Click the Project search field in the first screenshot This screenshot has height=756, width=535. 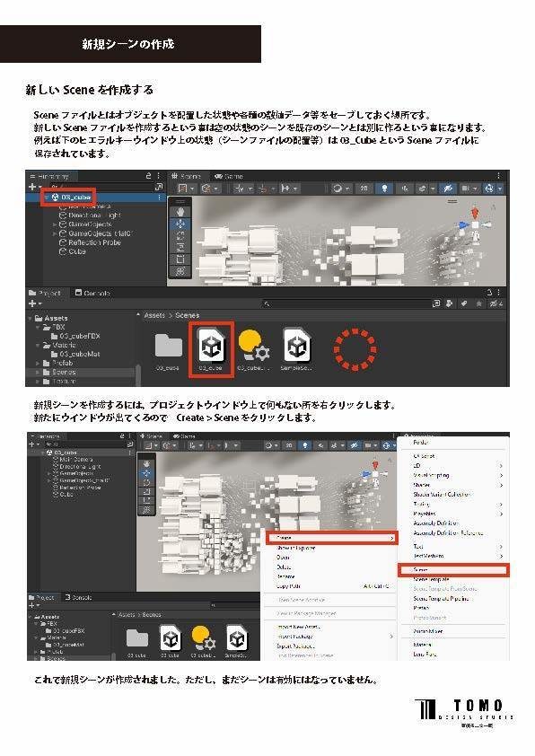[x=347, y=303]
